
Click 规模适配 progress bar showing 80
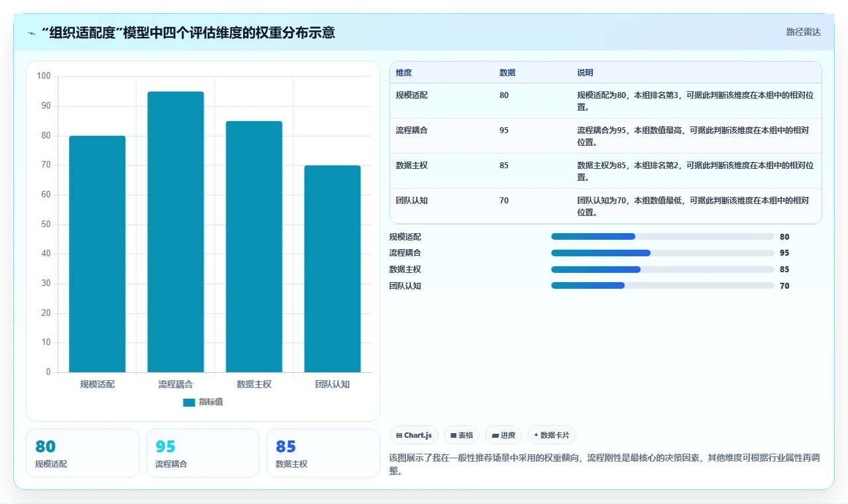coord(662,236)
